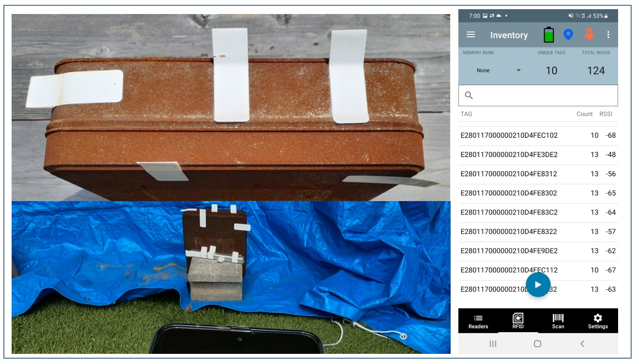Tap the orange alarm bell icon

point(589,34)
